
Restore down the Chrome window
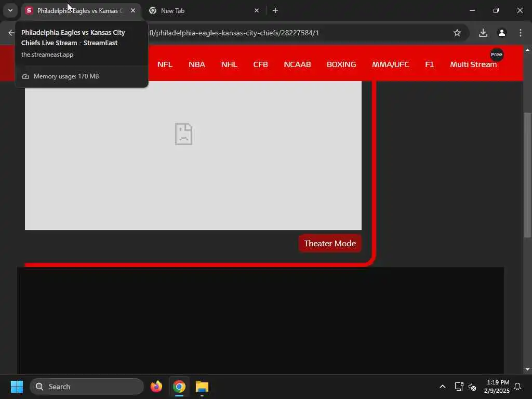tap(496, 10)
